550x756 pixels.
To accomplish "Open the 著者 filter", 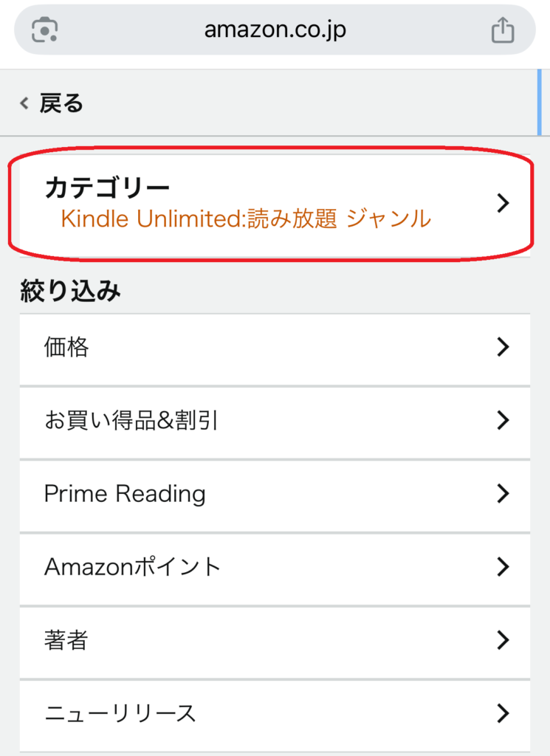I will (x=66, y=640).
